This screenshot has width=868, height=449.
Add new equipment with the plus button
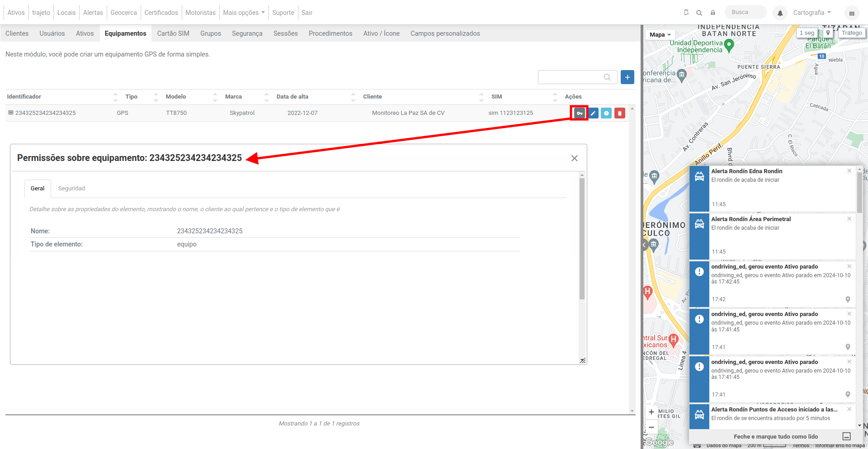pyautogui.click(x=627, y=77)
